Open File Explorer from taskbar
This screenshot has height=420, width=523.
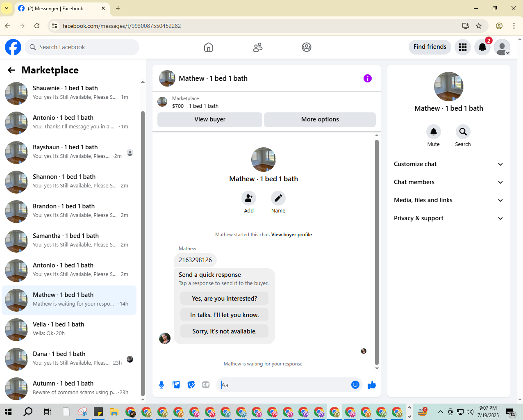[x=114, y=412]
